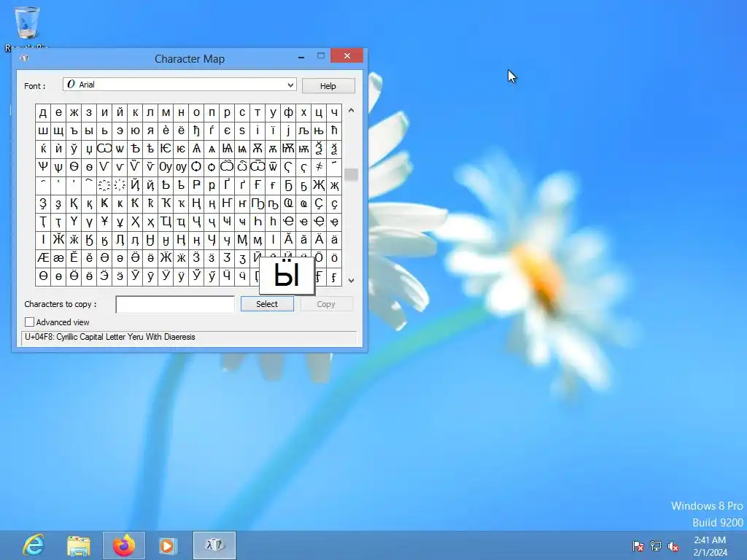Launch the media player taskbar icon

pos(168,545)
